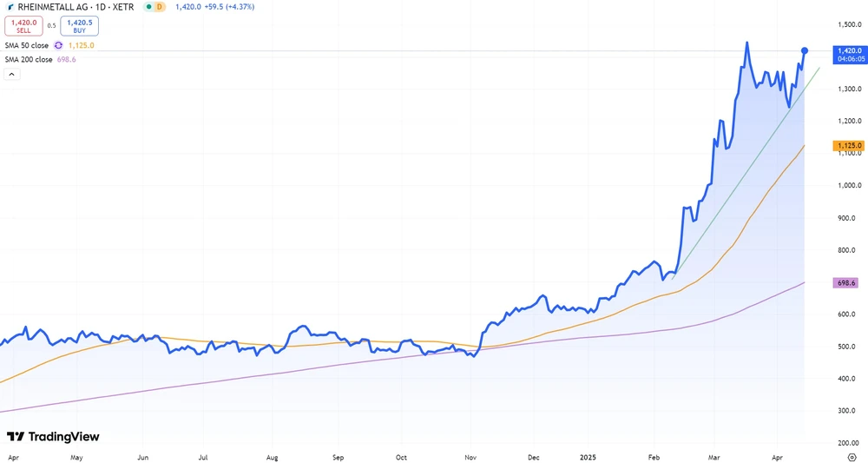The height and width of the screenshot is (463, 868).
Task: Click the 500.0 price scale label
Action: pyautogui.click(x=846, y=347)
